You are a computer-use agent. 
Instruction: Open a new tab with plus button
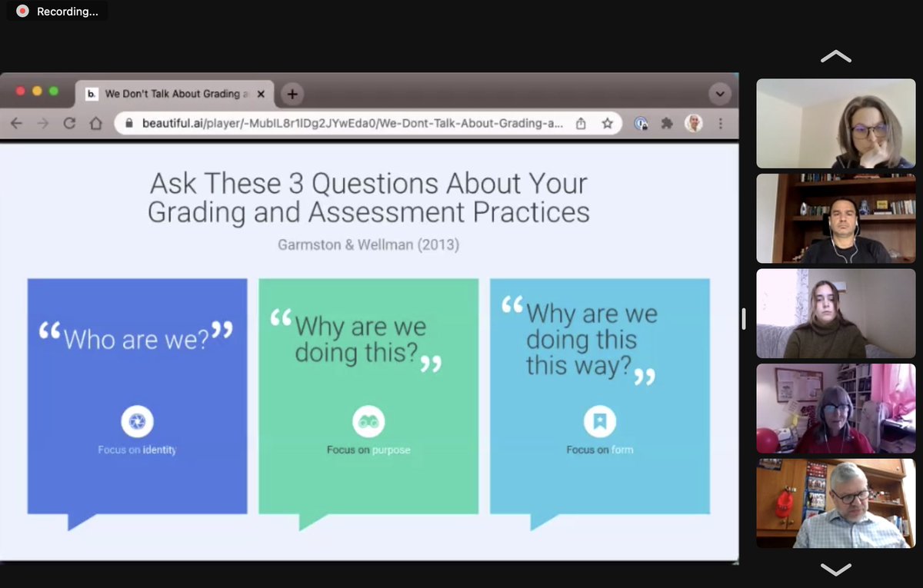(292, 95)
